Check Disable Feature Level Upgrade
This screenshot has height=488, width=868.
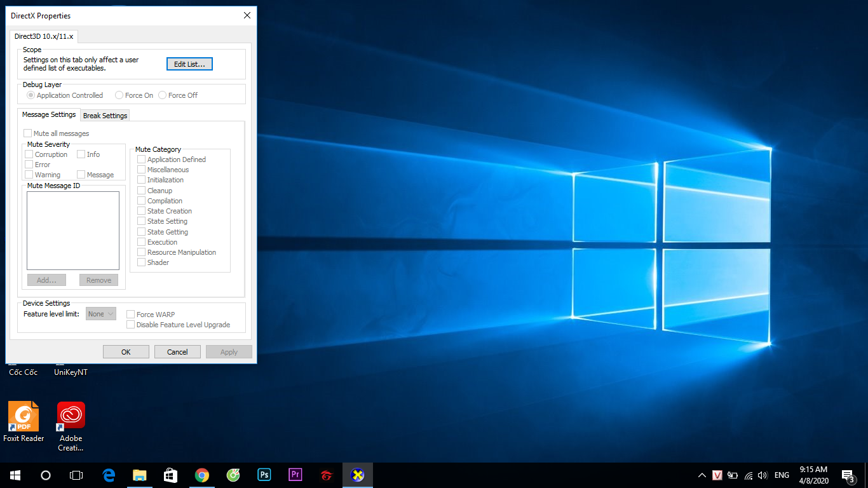coord(131,325)
